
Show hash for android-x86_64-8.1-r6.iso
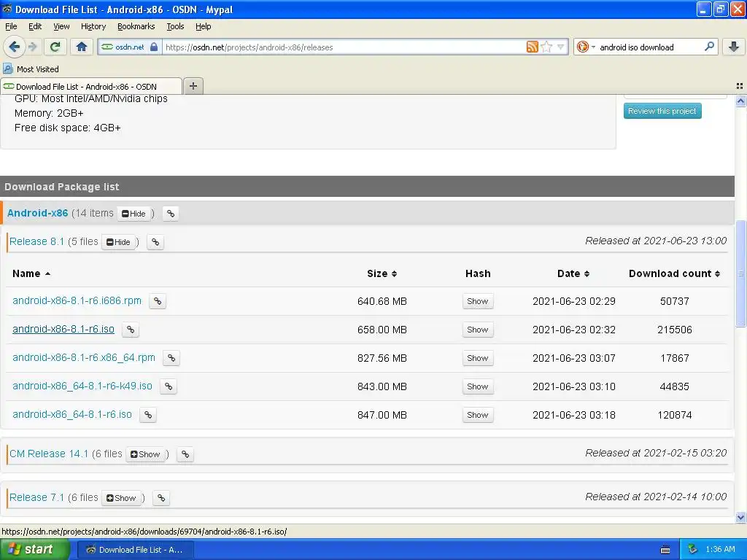tap(478, 415)
